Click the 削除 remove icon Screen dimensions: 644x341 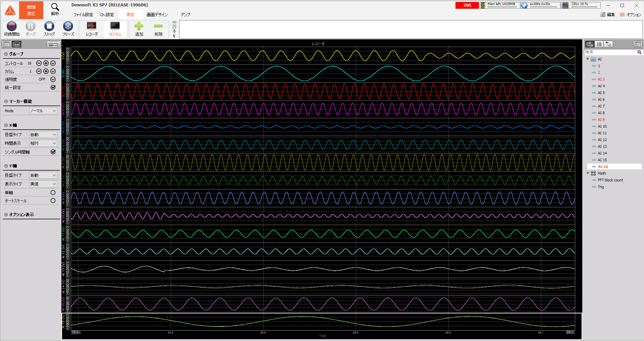pos(158,29)
